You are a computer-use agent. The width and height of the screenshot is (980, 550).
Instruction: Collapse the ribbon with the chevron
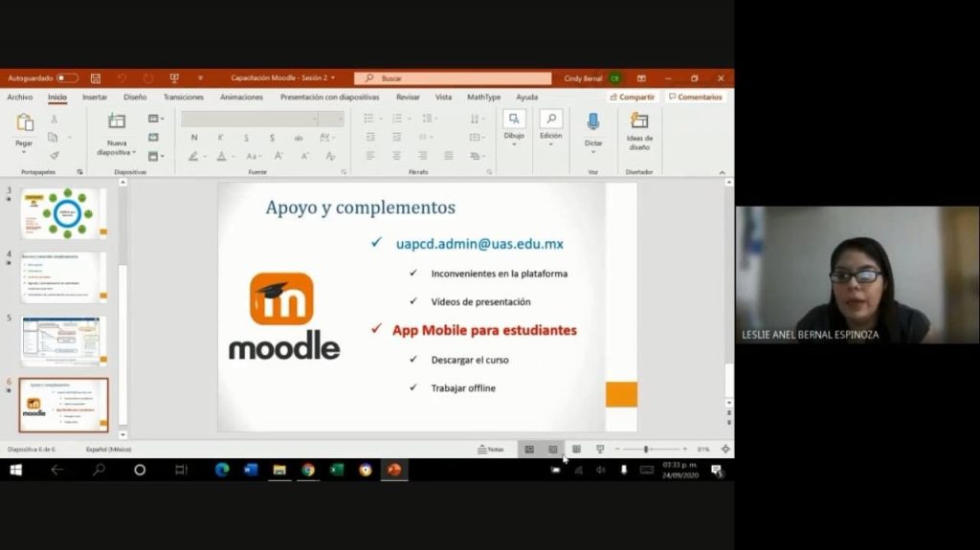click(722, 172)
